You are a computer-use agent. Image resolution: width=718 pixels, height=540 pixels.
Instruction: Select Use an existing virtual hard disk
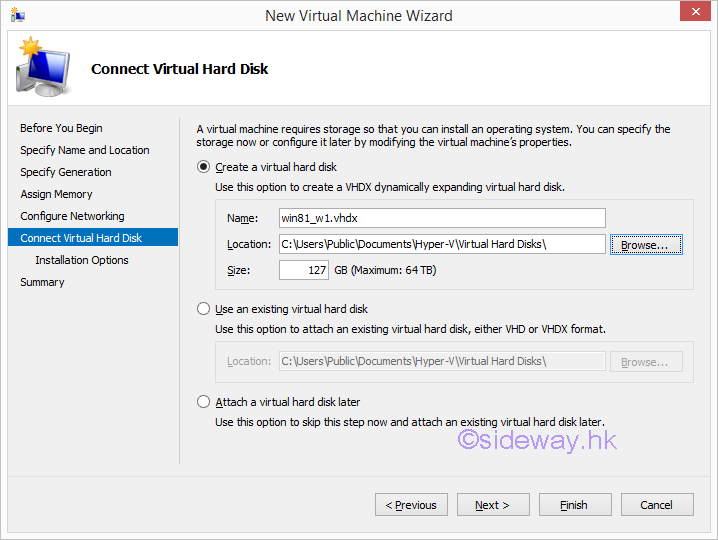tap(204, 309)
